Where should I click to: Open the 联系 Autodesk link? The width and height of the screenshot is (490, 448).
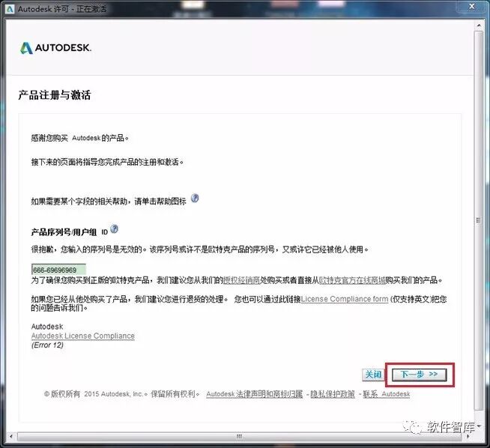tap(387, 394)
